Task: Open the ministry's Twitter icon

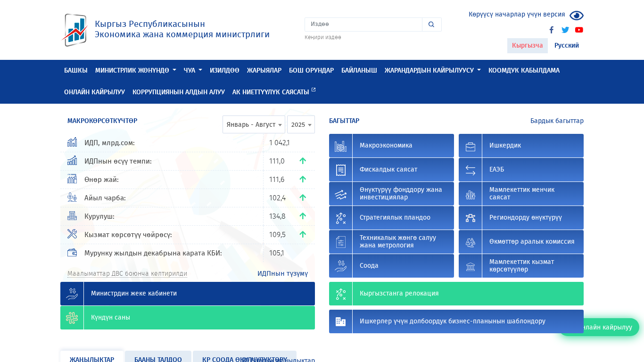Action: (565, 30)
